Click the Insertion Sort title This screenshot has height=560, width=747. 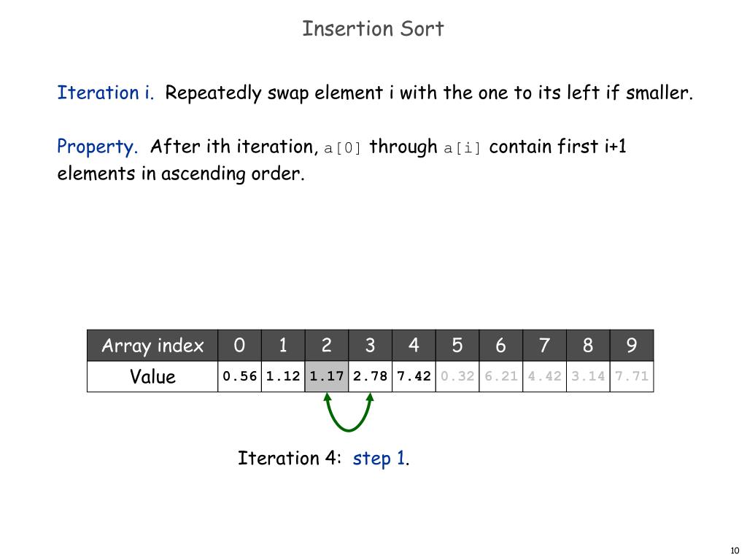pyautogui.click(x=373, y=28)
